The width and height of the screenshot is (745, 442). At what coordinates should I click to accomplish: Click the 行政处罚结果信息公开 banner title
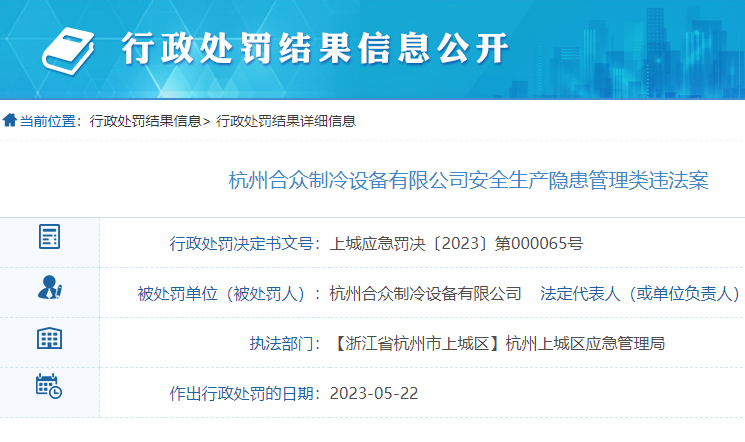pyautogui.click(x=315, y=48)
